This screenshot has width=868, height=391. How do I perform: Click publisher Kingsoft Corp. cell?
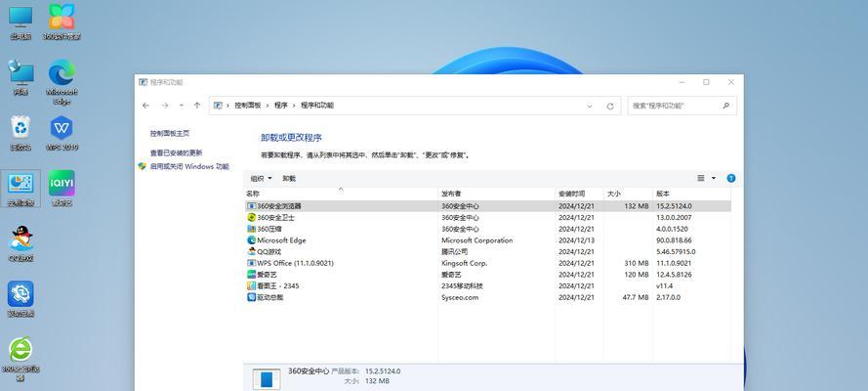(465, 263)
